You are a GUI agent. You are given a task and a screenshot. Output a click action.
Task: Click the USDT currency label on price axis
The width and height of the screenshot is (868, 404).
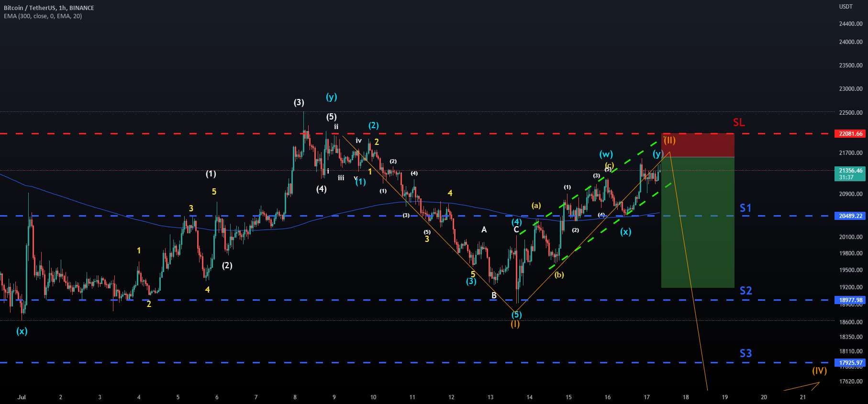pos(846,7)
